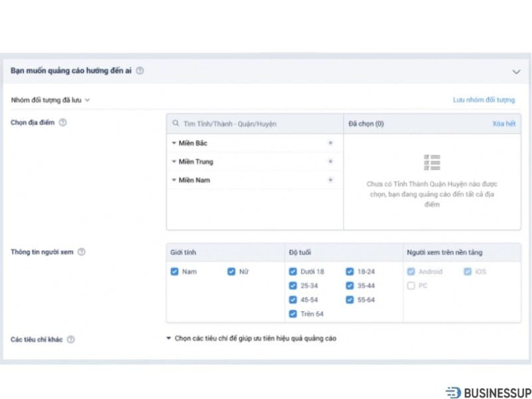Click plus icon to add Miền Bắc
The width and height of the screenshot is (532, 399).
(x=331, y=143)
